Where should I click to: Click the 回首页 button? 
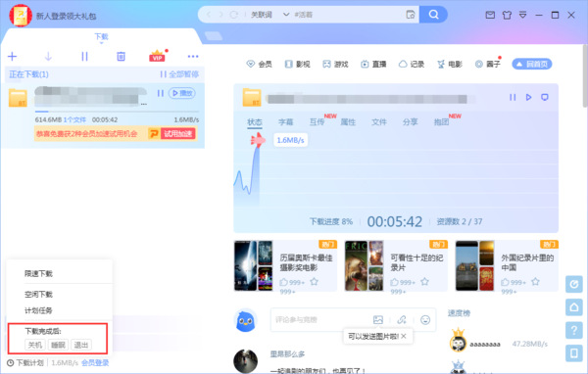532,64
